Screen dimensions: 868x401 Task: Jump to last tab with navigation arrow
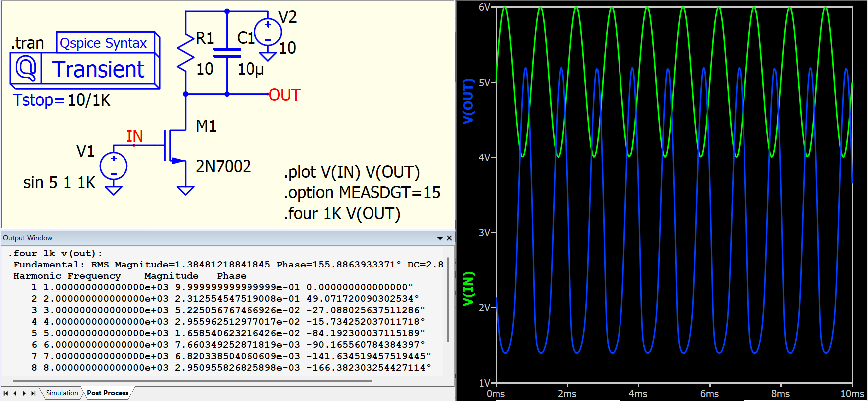[33, 393]
